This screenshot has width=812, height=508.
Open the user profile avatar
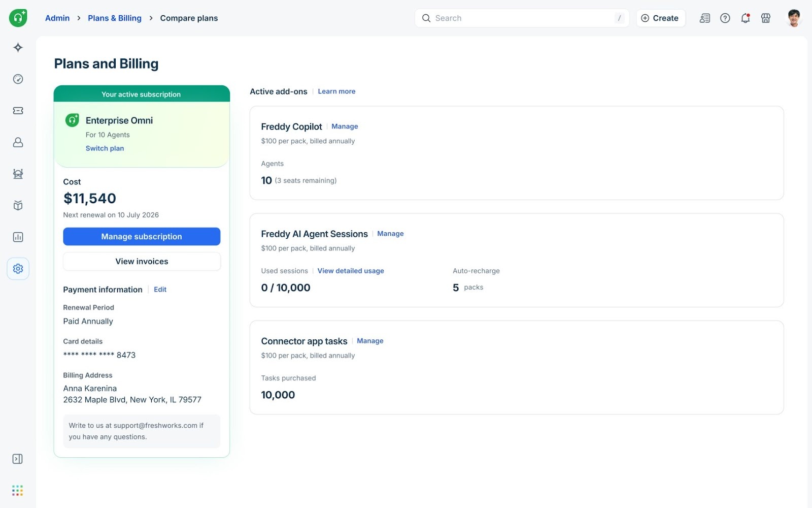(794, 18)
